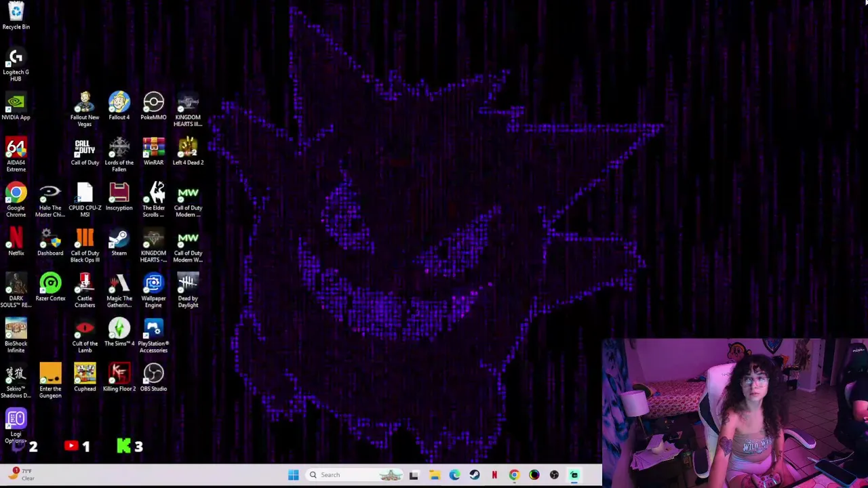Launch Microsoft Edge from the taskbar

tap(454, 475)
